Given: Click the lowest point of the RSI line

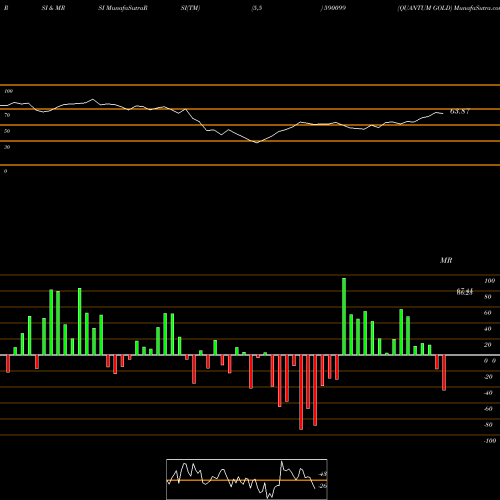Looking at the screenshot, I should tap(257, 142).
